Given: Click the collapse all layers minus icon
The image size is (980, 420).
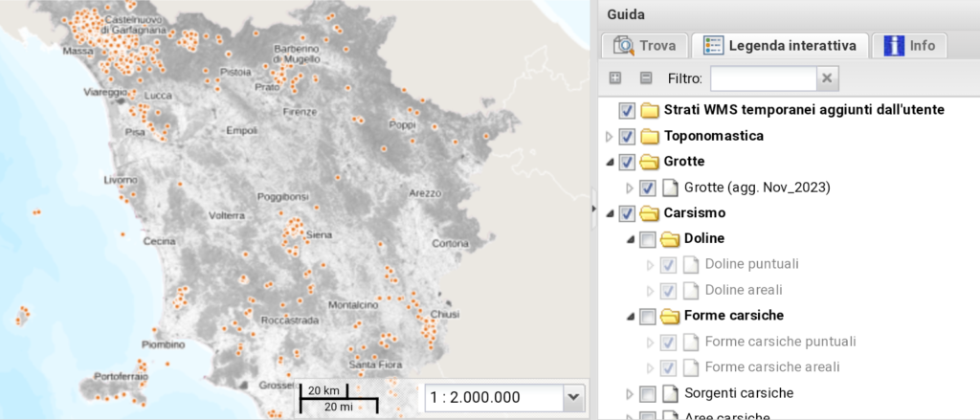Looking at the screenshot, I should click(x=645, y=77).
